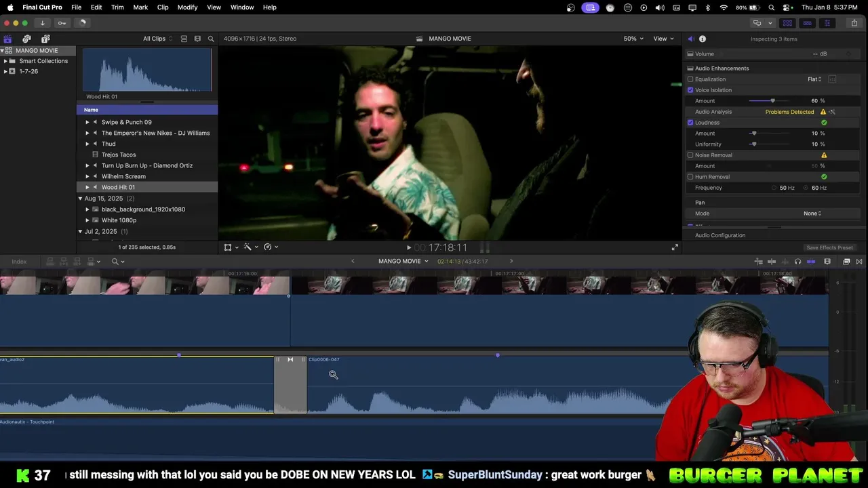Screen dimensions: 868x488
Task: Open browser filmstrip options icon
Action: click(x=197, y=39)
